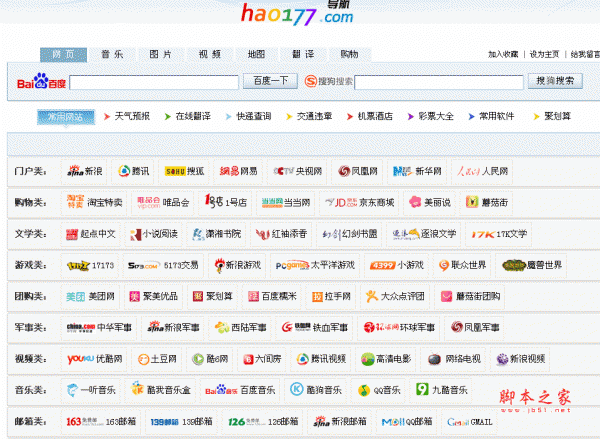Focus the Baidu search input box
The image size is (600, 439).
click(x=154, y=82)
